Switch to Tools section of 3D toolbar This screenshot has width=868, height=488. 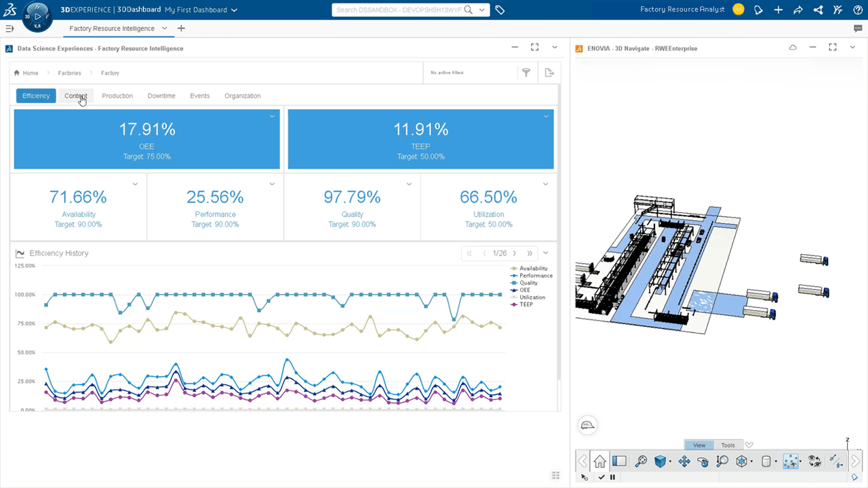point(728,445)
